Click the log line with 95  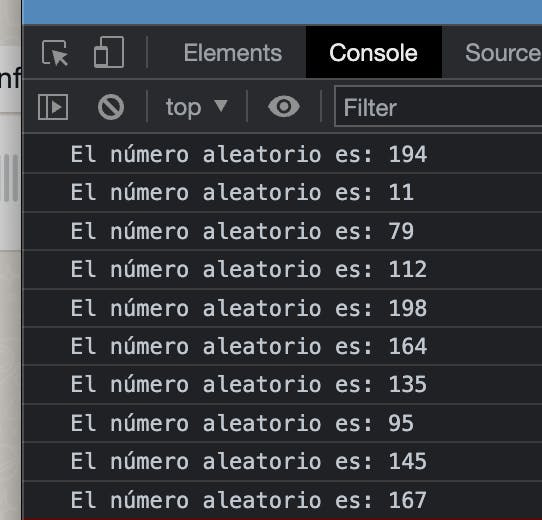tap(282, 423)
